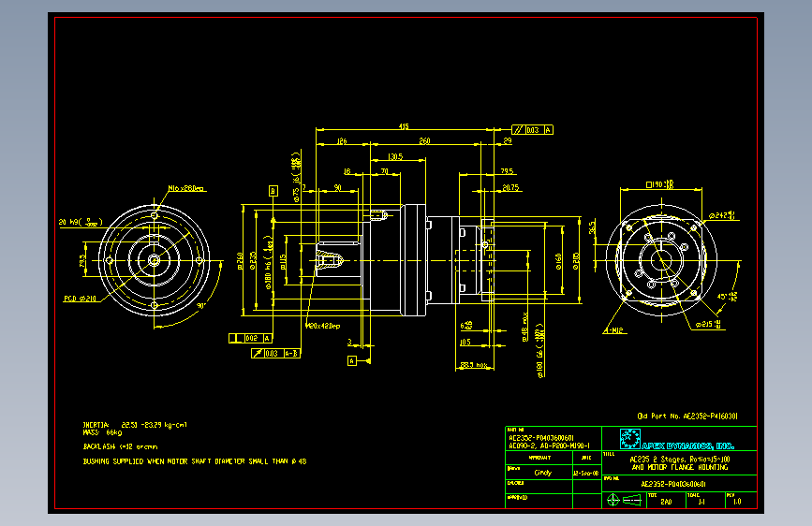Click the 20.75 dimension value
The height and width of the screenshot is (526, 812).
pyautogui.click(x=510, y=187)
